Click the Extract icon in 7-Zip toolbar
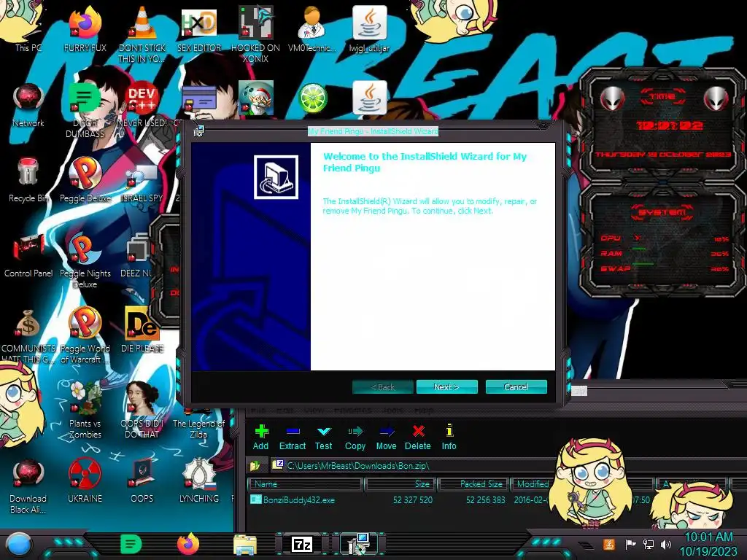 293,431
